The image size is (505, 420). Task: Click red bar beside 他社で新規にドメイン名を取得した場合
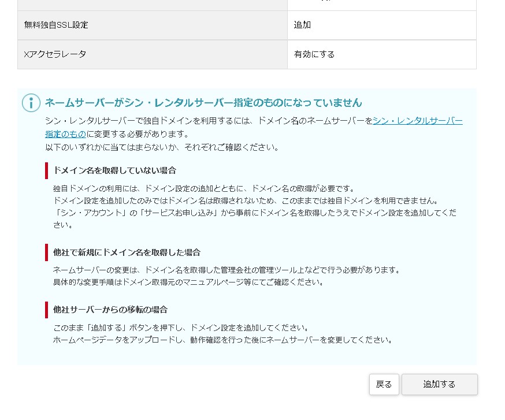click(x=46, y=252)
